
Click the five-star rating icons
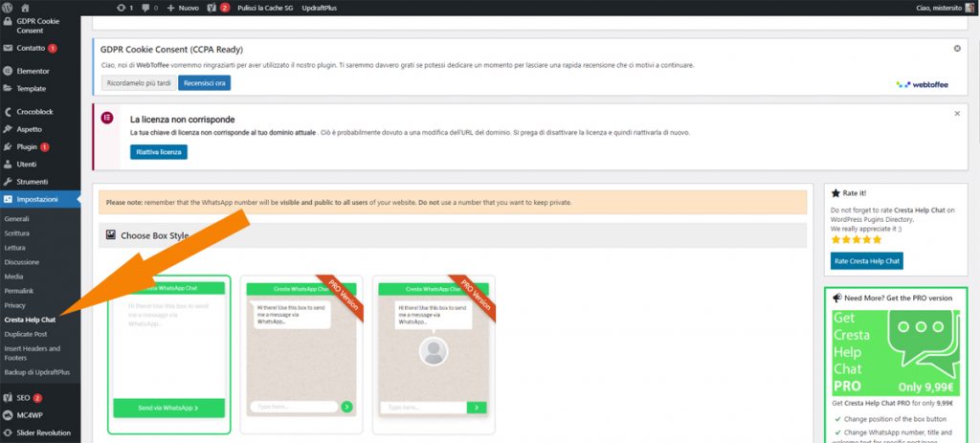(856, 239)
